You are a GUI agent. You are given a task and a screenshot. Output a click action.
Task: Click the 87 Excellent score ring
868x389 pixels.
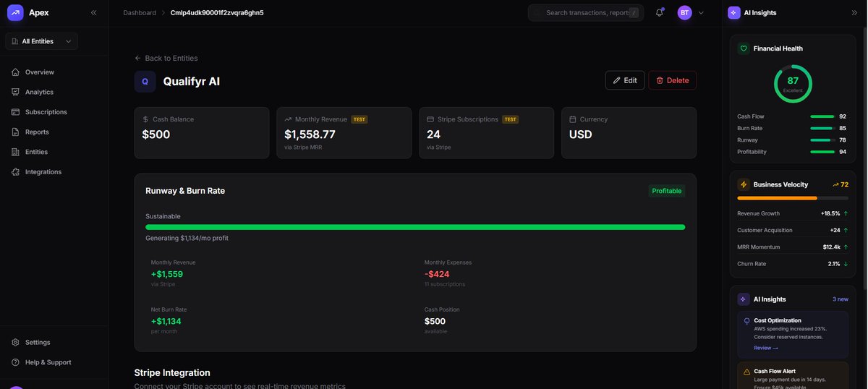[793, 84]
